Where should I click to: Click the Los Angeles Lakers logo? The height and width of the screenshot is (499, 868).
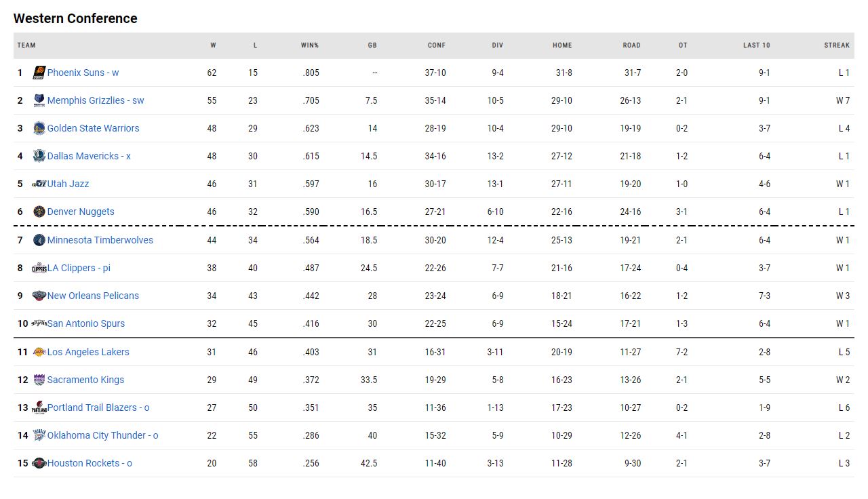point(39,352)
